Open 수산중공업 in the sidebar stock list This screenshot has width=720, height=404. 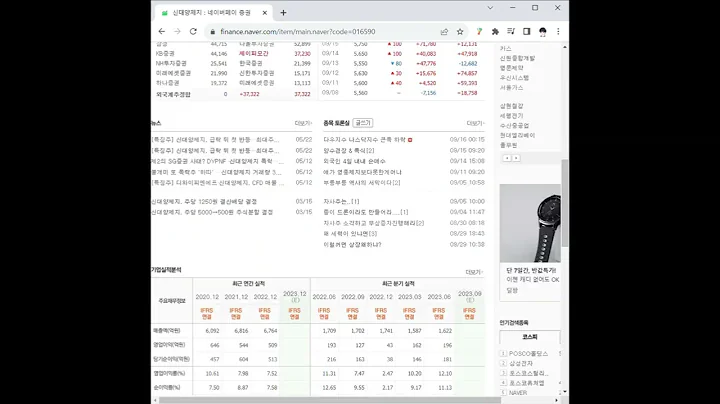(515, 125)
